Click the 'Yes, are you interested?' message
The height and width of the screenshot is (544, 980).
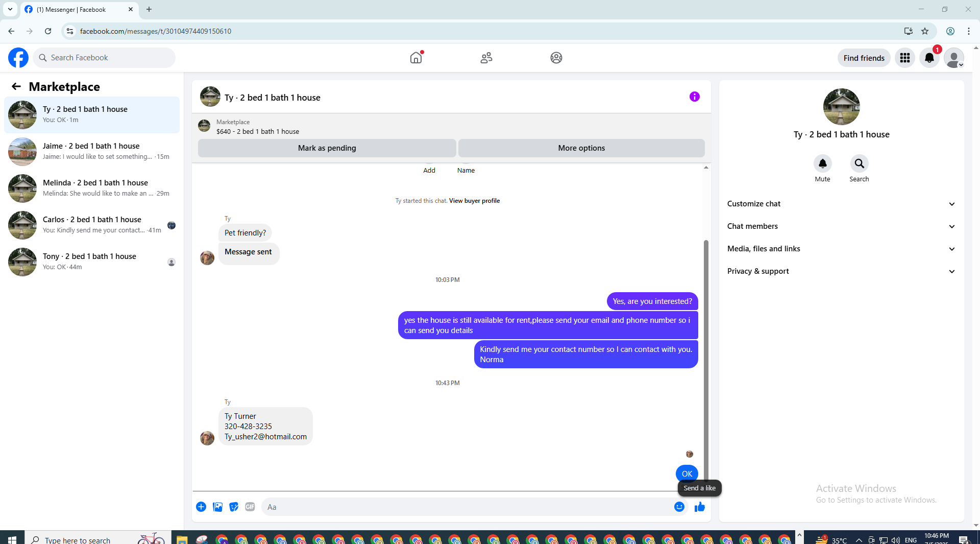tap(652, 301)
